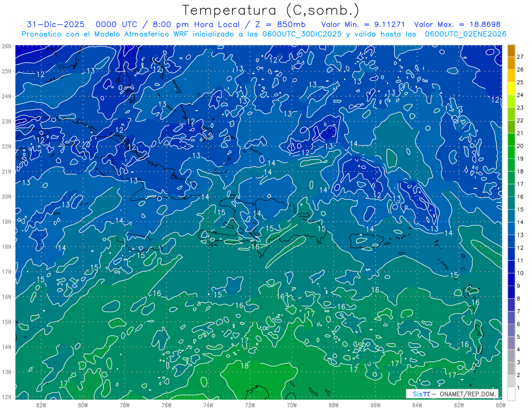Viewport: 532px width, 411px height.
Task: Click legend value label "18" on color bar
Action: coord(520,172)
